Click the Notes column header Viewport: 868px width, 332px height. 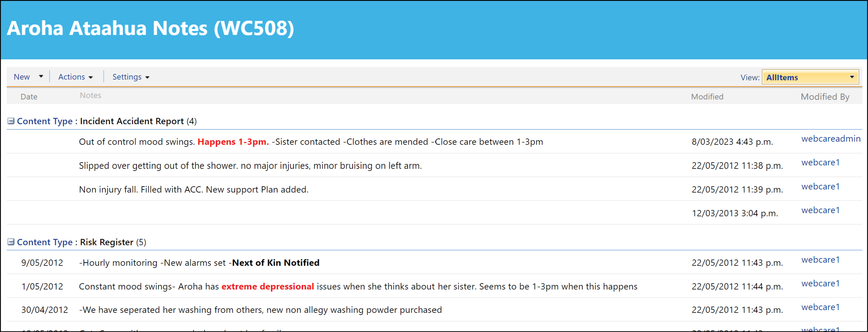90,95
